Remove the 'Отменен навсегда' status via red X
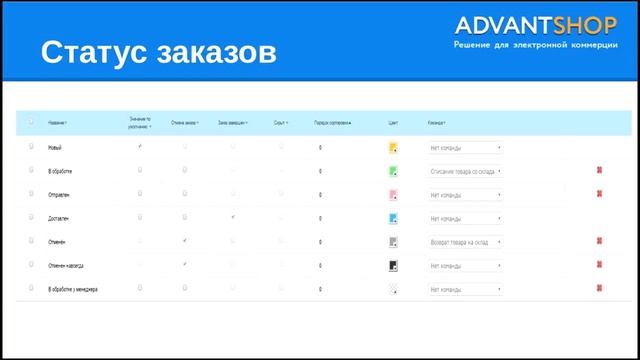This screenshot has width=640, height=360. tap(599, 265)
